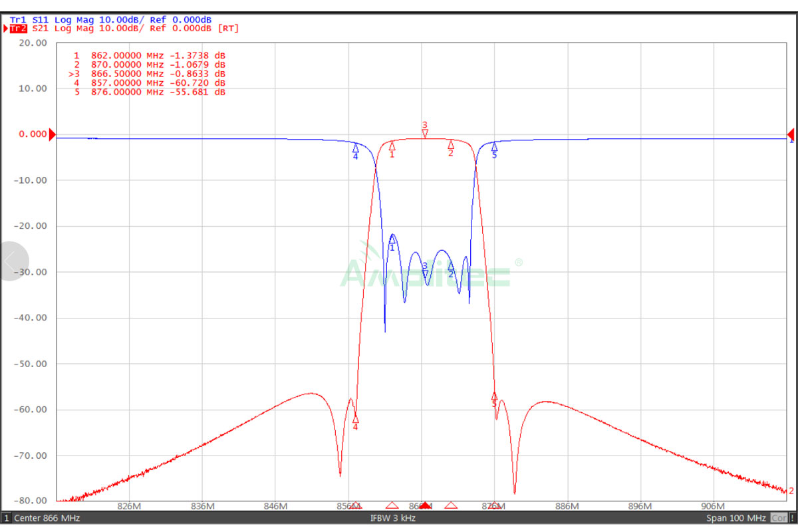Screen dimensions: 798x532
Task: Select marker 1 readout 862.00000 MHz row
Action: [x=150, y=55]
